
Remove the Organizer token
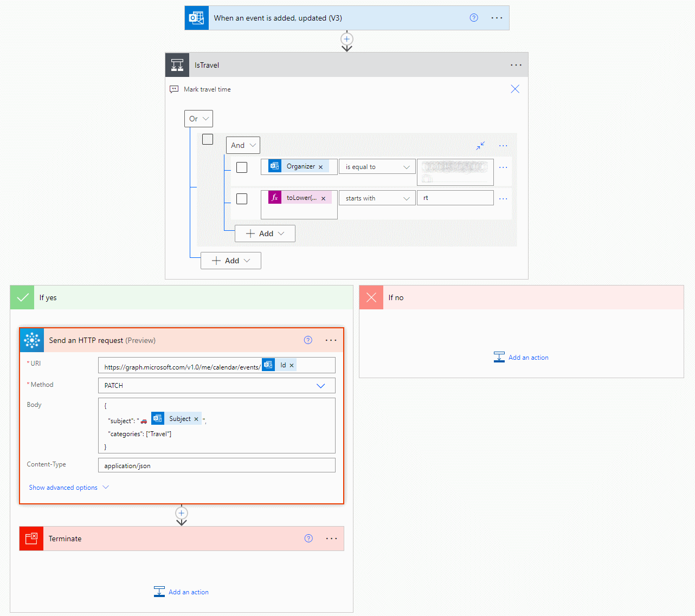(x=321, y=167)
